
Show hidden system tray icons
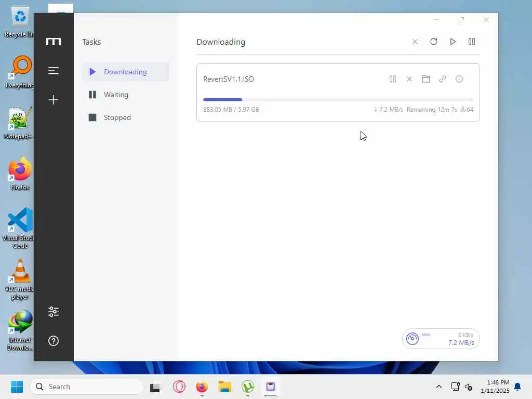438,387
